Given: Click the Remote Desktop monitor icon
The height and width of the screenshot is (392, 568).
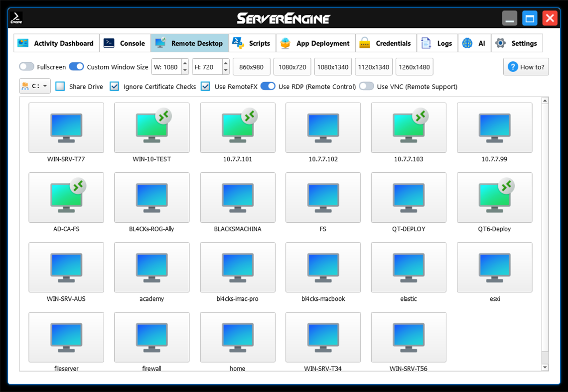Looking at the screenshot, I should point(159,43).
